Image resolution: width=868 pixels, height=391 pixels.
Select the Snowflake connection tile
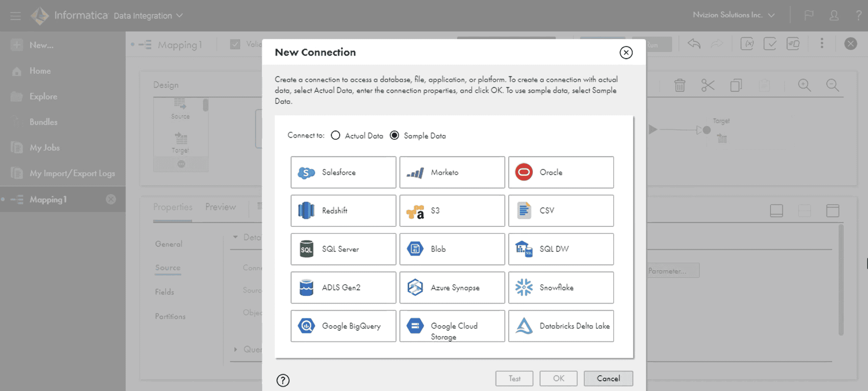coord(561,288)
